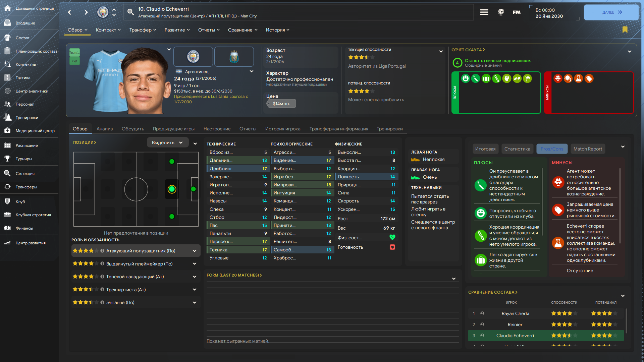Select the central attacking midfielder position dot
The height and width of the screenshot is (362, 644).
172,189
